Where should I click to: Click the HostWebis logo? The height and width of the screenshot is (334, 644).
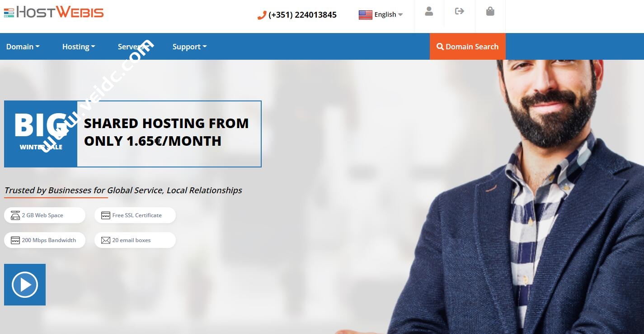click(54, 12)
